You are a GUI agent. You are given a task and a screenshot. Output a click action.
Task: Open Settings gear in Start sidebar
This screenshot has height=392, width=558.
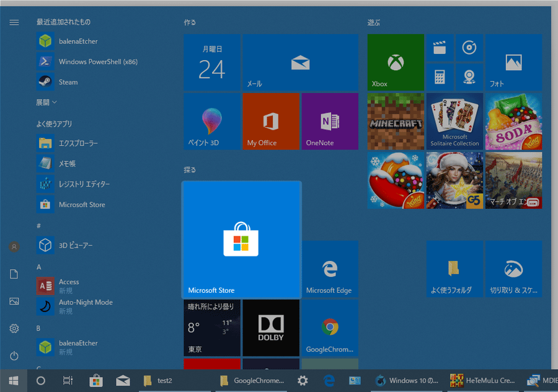14,328
